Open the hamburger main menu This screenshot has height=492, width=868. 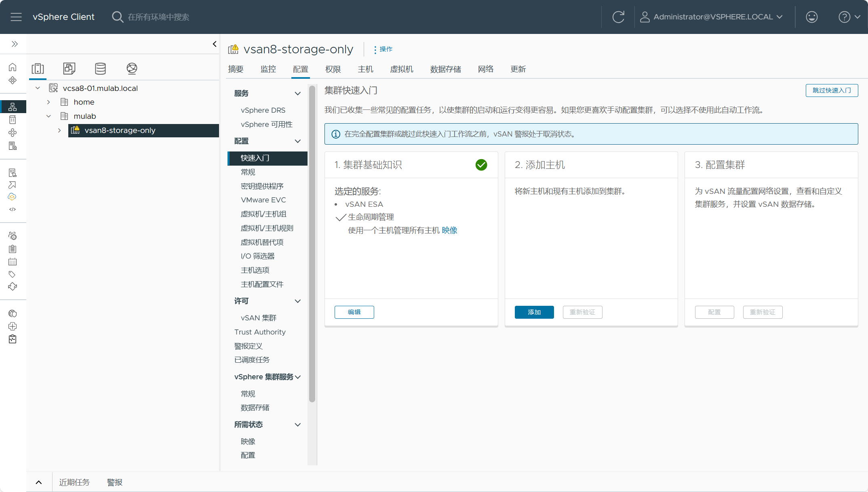point(16,17)
